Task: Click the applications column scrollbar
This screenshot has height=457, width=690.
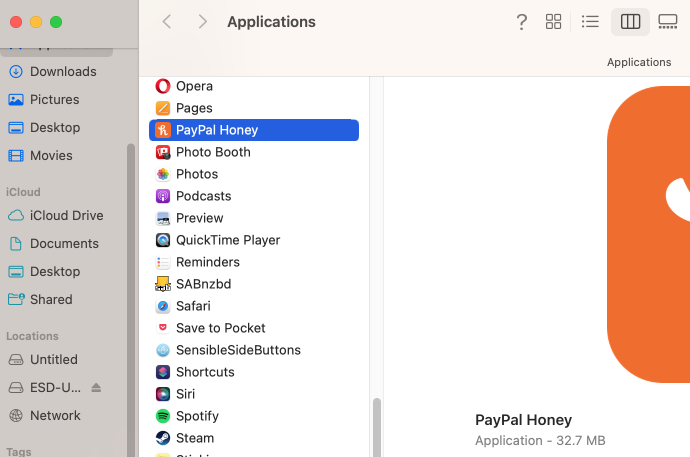Action: click(377, 428)
